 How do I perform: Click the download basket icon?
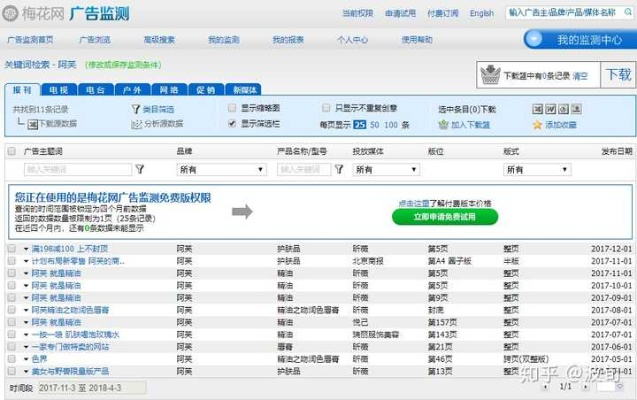490,74
